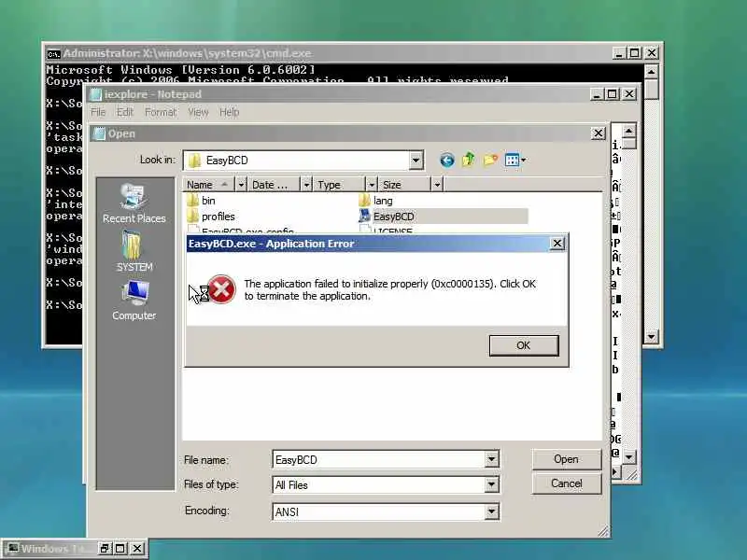Go up one folder level icon

click(469, 160)
